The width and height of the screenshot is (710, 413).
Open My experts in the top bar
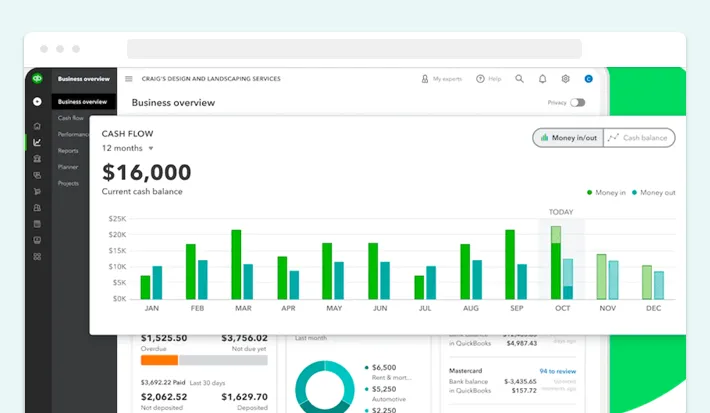[441, 79]
